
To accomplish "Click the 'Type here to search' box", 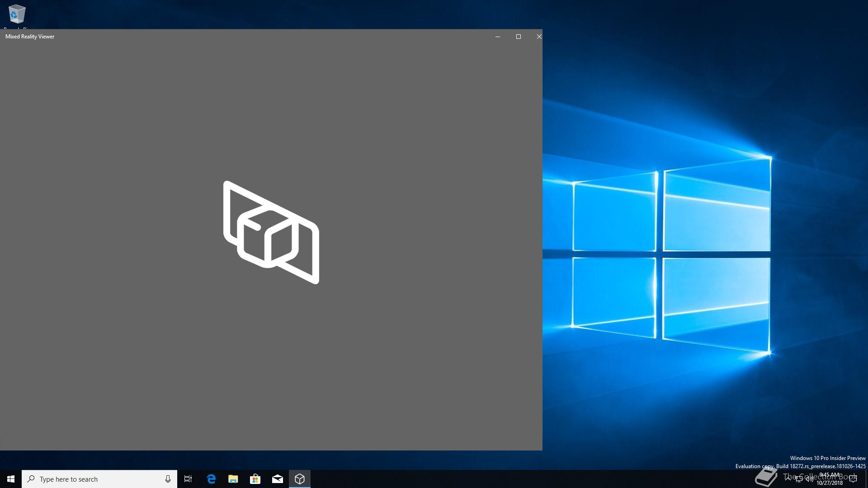I will (99, 479).
